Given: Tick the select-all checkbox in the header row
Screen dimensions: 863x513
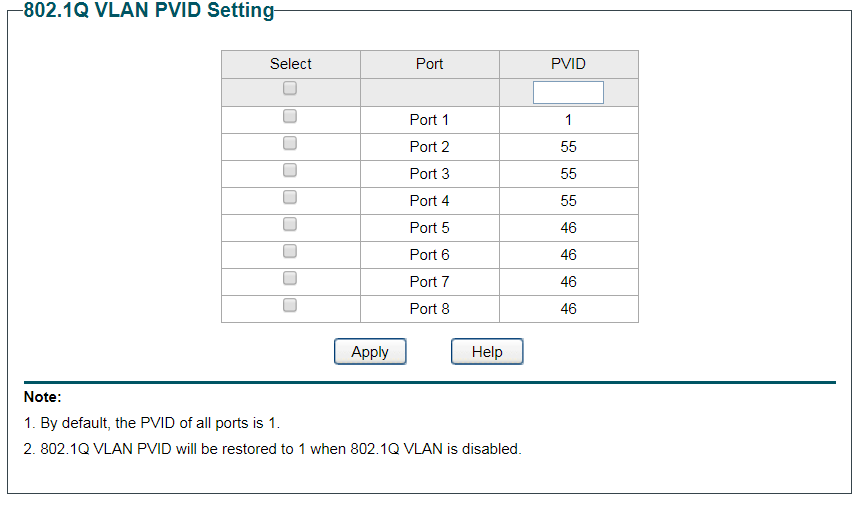Looking at the screenshot, I should tap(290, 88).
